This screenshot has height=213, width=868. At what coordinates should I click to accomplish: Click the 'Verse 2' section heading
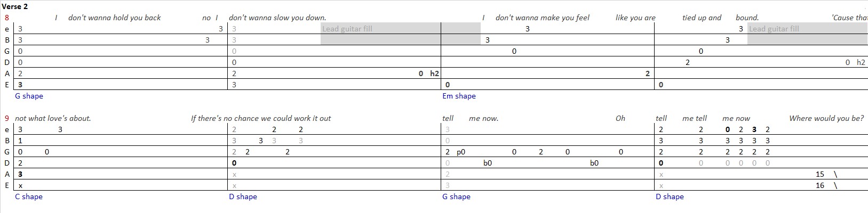(x=15, y=6)
